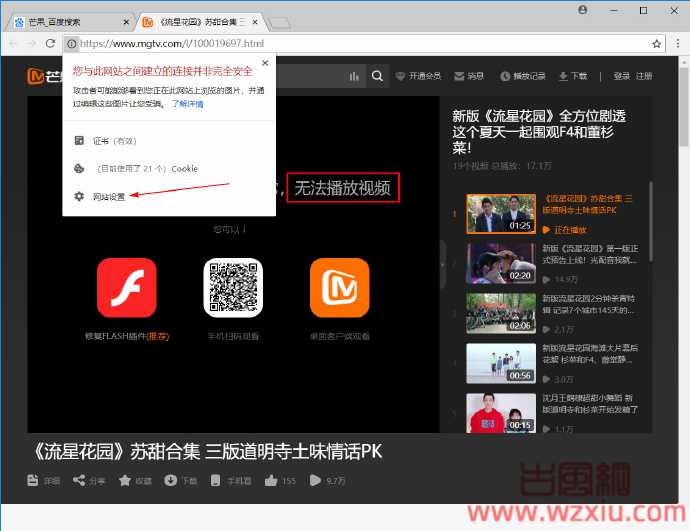Screen dimensions: 690x531
Task: Bookmark this page with star icon
Action: coord(656,44)
